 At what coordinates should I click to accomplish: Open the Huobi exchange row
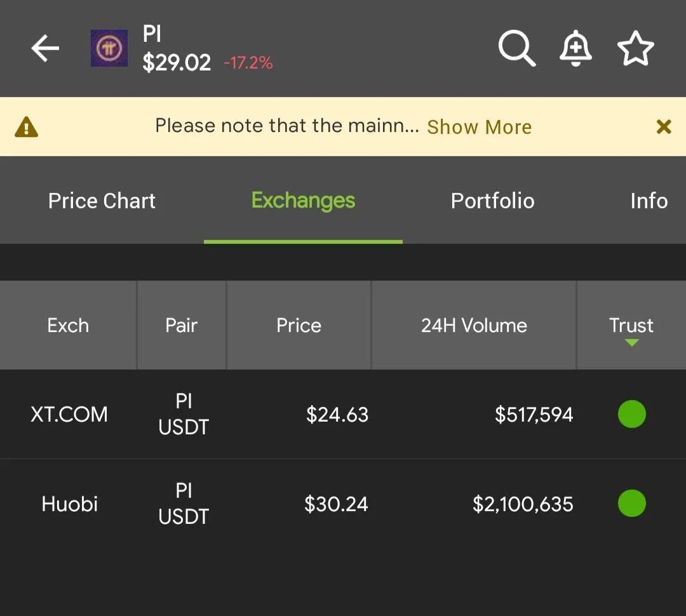point(343,504)
